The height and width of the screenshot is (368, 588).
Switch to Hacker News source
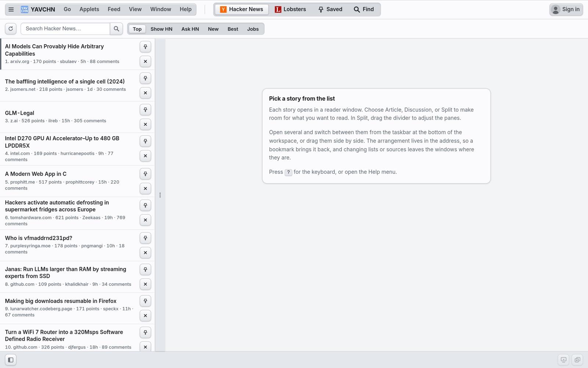[242, 10]
